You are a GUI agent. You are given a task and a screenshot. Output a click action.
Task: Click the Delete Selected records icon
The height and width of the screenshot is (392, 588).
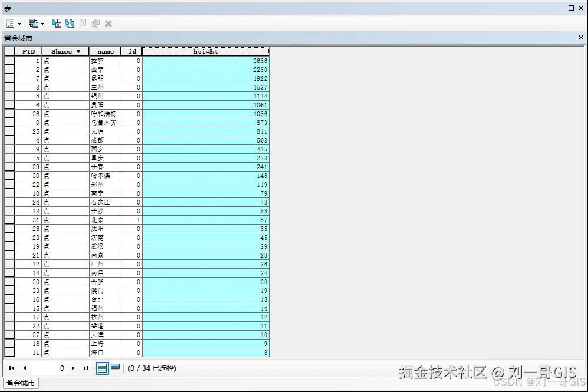pyautogui.click(x=108, y=23)
